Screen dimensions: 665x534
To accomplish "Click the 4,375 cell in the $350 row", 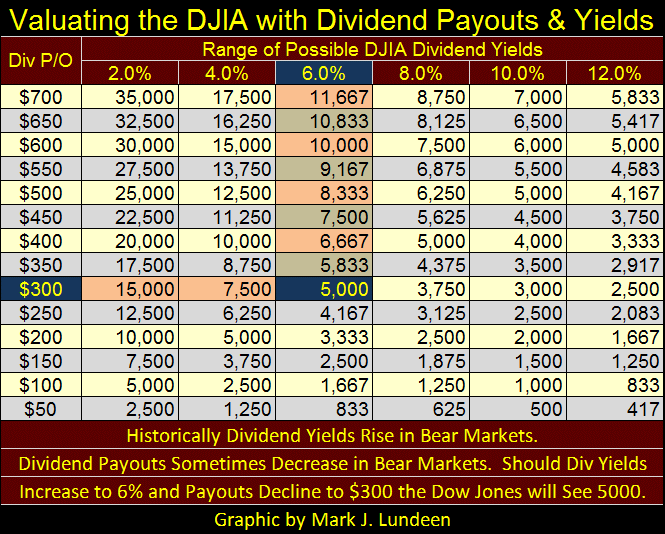I will coord(421,265).
